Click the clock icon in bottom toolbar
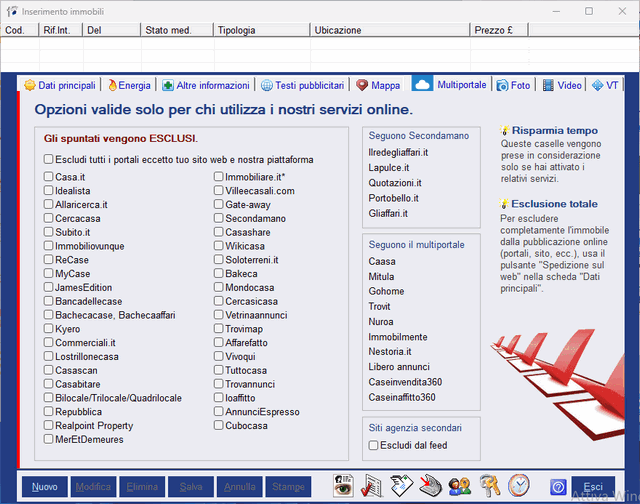640x504 pixels. coord(519,486)
